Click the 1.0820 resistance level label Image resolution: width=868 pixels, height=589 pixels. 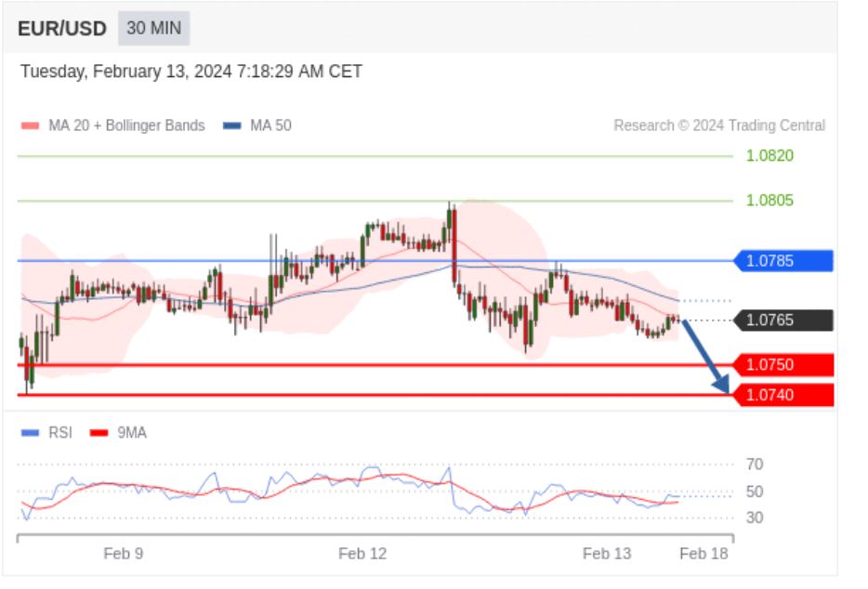(x=769, y=155)
